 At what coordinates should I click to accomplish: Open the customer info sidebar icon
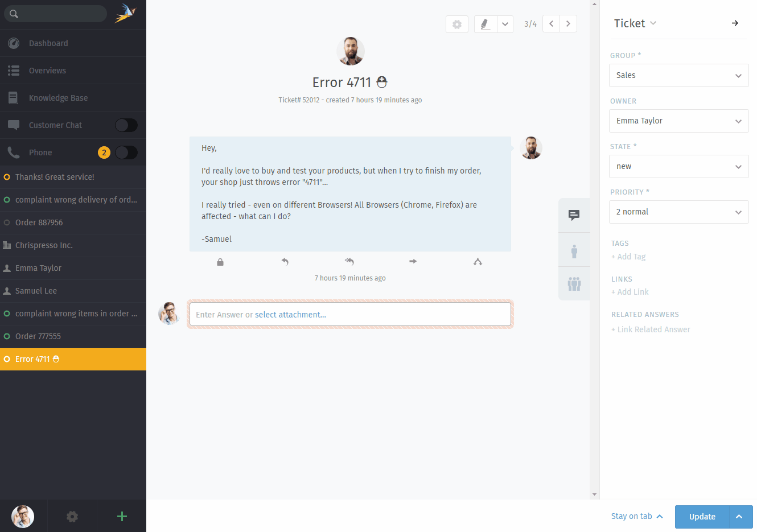(574, 251)
